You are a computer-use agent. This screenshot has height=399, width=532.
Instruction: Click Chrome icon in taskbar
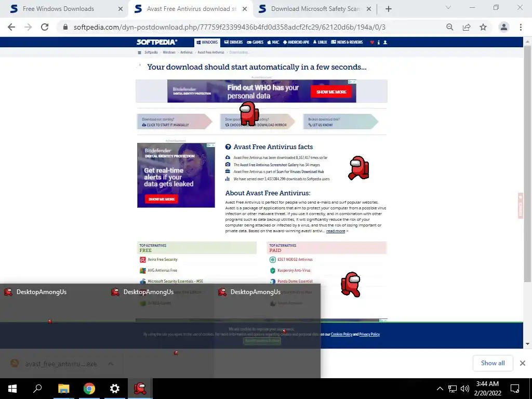tap(89, 389)
